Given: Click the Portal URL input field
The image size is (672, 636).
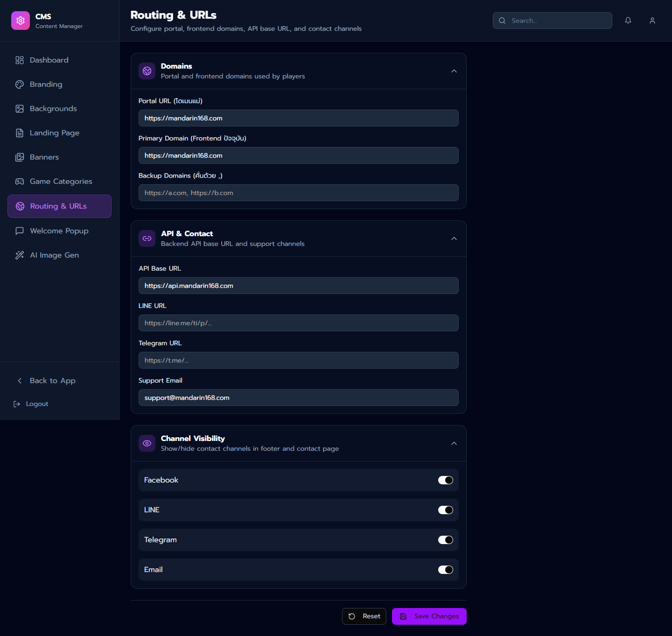Looking at the screenshot, I should click(x=299, y=118).
